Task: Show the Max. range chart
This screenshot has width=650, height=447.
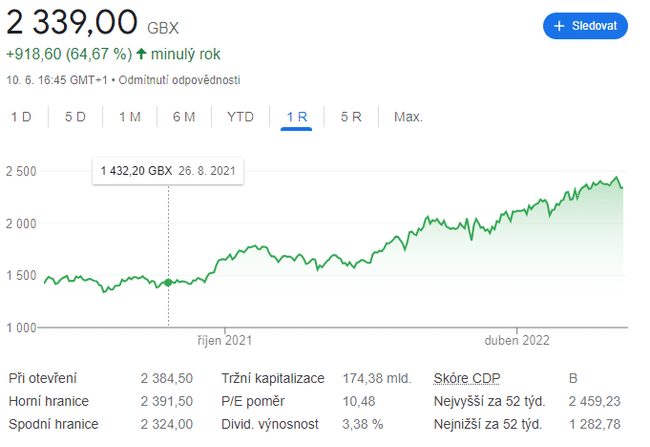Action: click(408, 117)
